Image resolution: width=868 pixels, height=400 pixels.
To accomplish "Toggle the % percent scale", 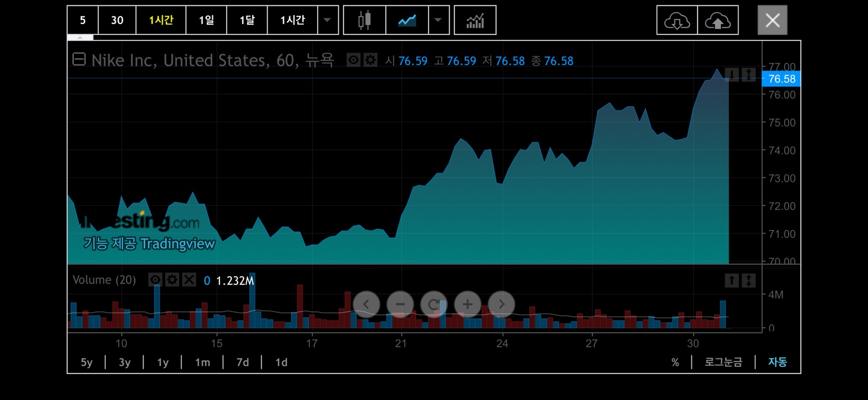I will 675,362.
